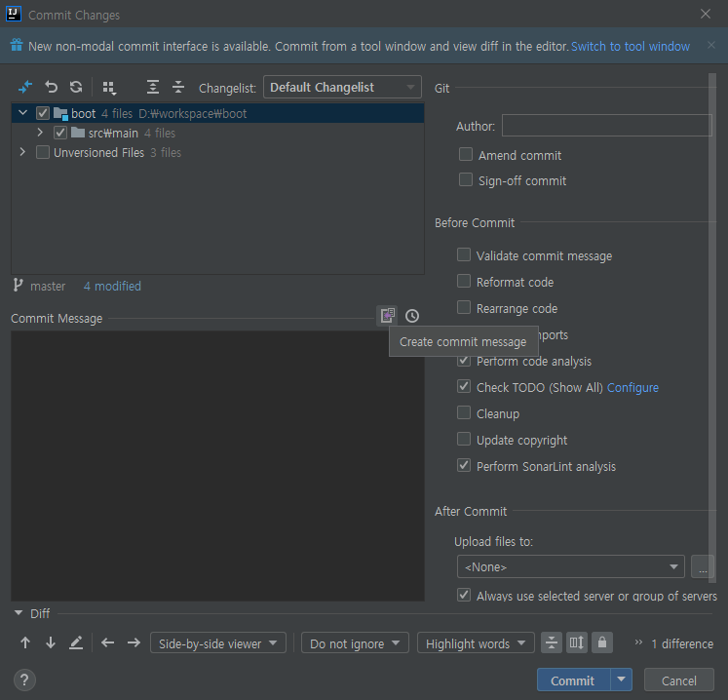Screen dimensions: 728x700
Task: Click the 4 modified link
Action: (x=112, y=286)
